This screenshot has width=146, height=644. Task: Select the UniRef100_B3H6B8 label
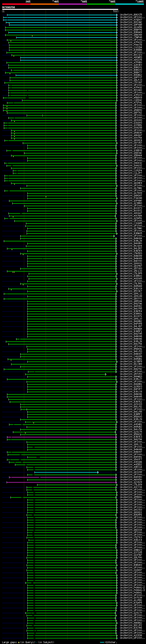pyautogui.click(x=131, y=50)
